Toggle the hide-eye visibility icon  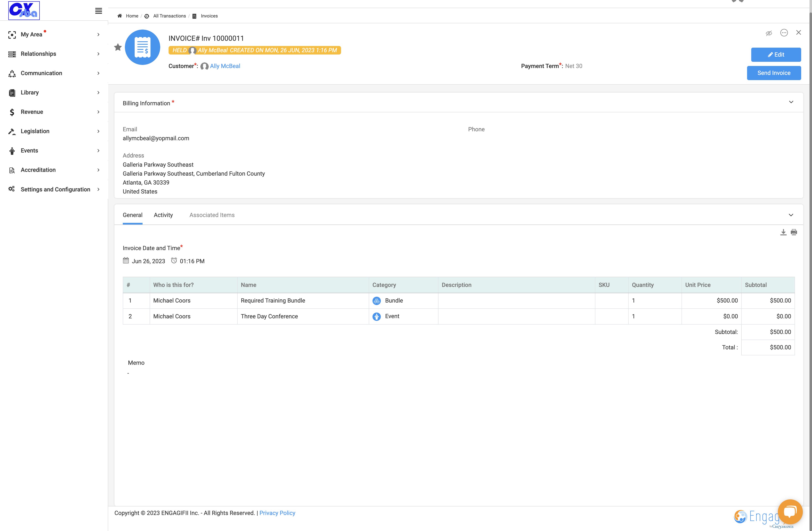769,33
